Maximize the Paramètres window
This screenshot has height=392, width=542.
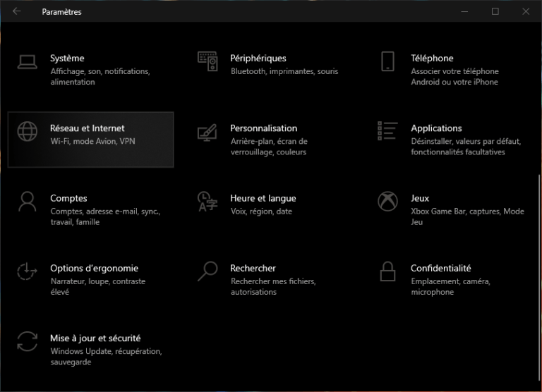[x=495, y=11]
